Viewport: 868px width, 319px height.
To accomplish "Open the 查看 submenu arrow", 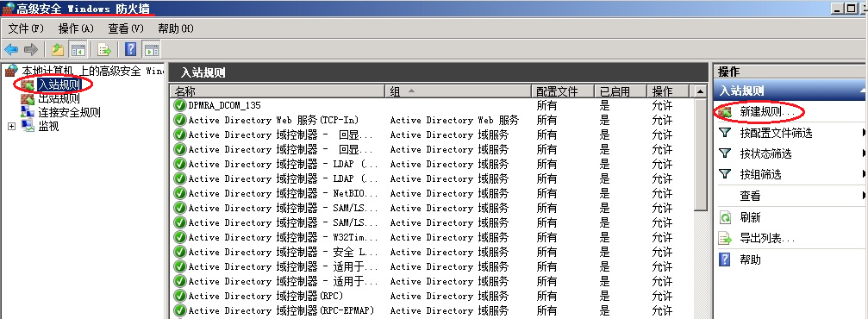I will tap(864, 196).
